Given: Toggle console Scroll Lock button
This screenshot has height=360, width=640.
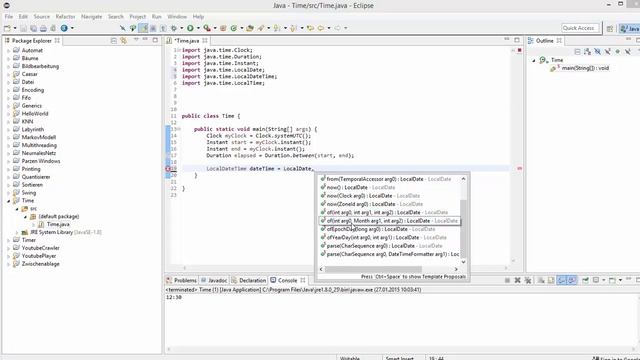Looking at the screenshot, I should click(551, 280).
